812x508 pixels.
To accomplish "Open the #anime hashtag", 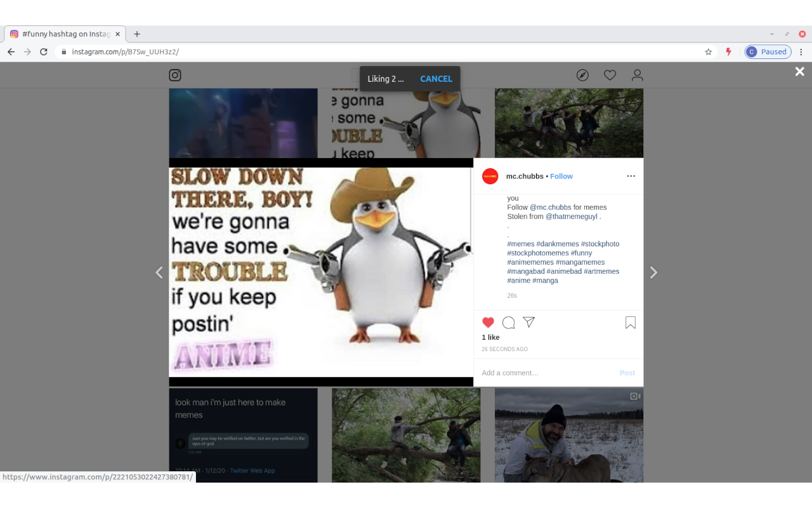I will [x=519, y=280].
